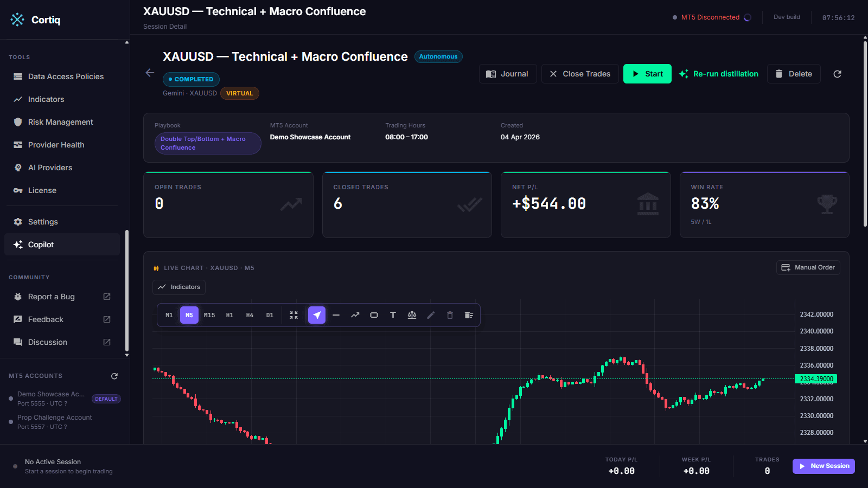Click the Dev build label
Screen dimensions: 868x488
pos(787,17)
